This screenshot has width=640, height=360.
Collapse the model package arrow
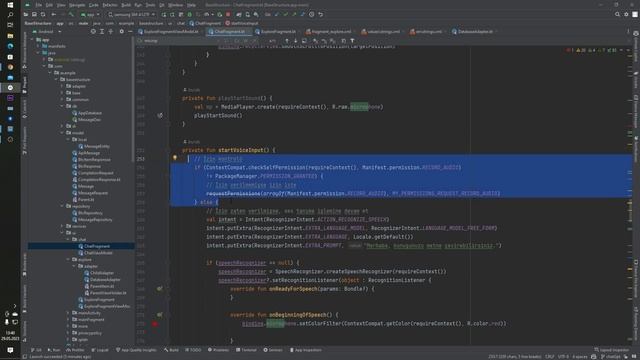click(62, 133)
